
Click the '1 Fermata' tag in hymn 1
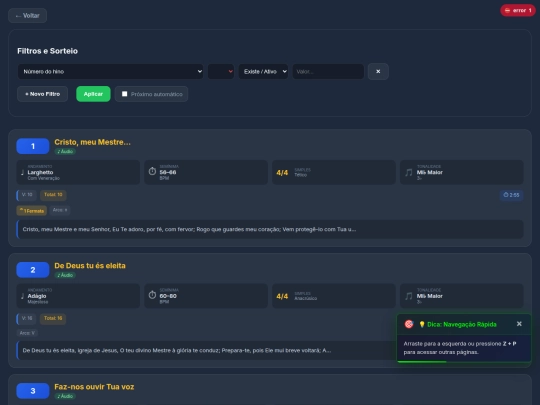(x=32, y=211)
